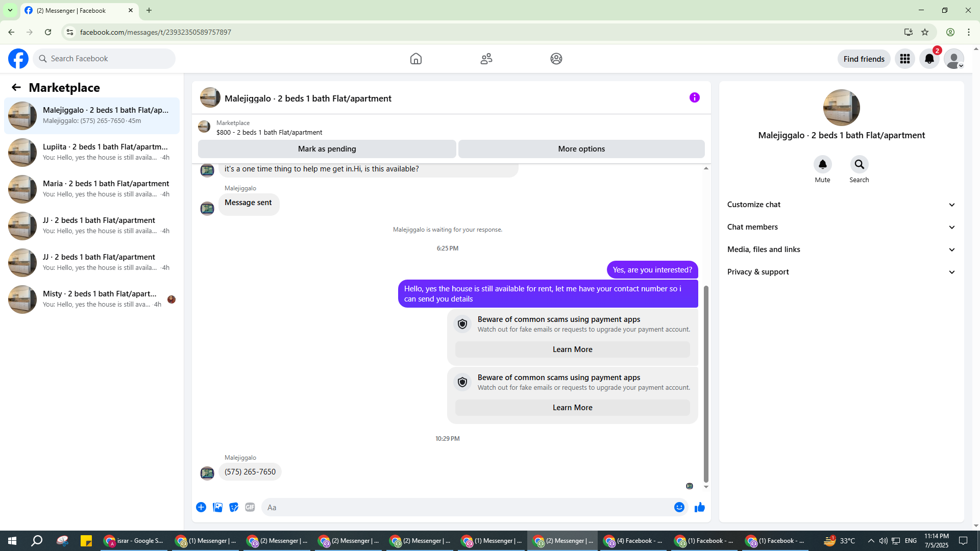Expand Media, files and links section
The height and width of the screenshot is (551, 980).
point(841,249)
